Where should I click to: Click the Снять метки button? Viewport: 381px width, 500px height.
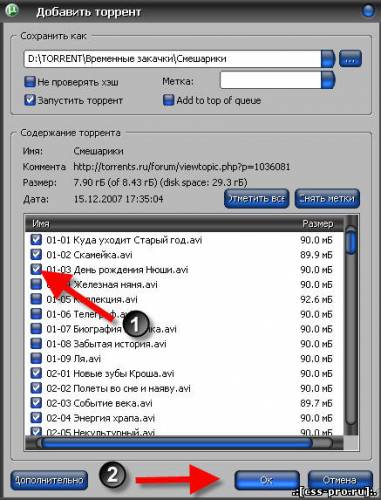tap(327, 199)
